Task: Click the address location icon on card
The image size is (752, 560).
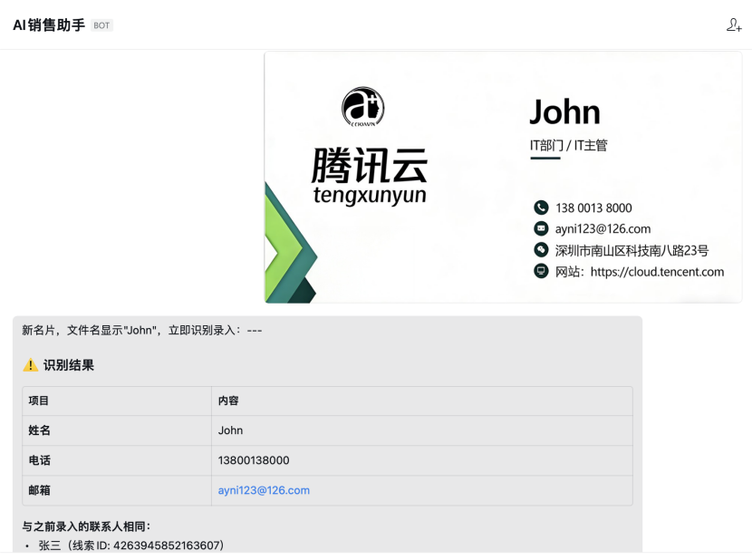Action: (x=541, y=250)
